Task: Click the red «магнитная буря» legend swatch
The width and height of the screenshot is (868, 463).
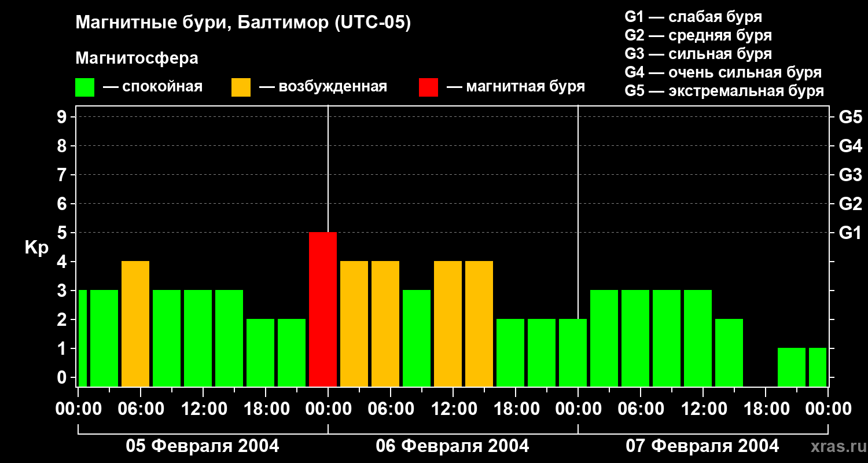Action: coord(428,87)
